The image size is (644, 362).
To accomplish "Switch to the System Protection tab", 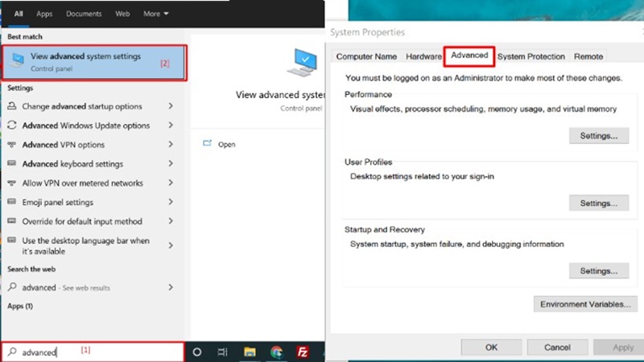I will 531,56.
